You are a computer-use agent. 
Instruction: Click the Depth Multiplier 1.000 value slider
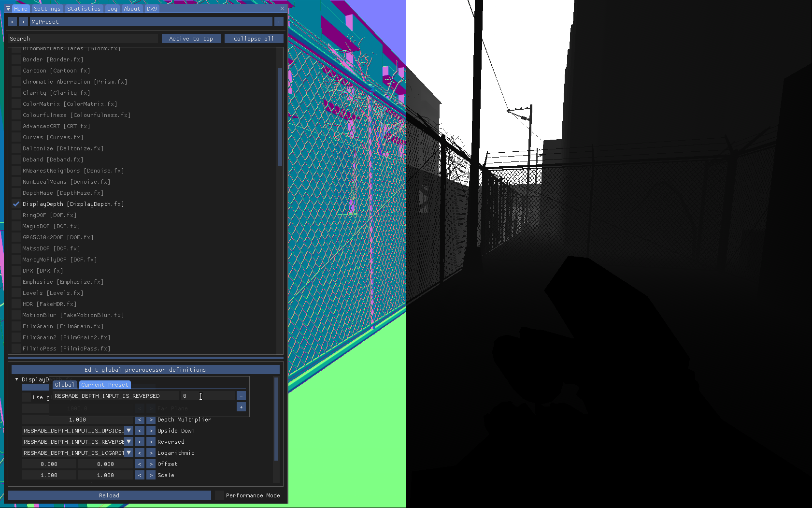(x=77, y=420)
